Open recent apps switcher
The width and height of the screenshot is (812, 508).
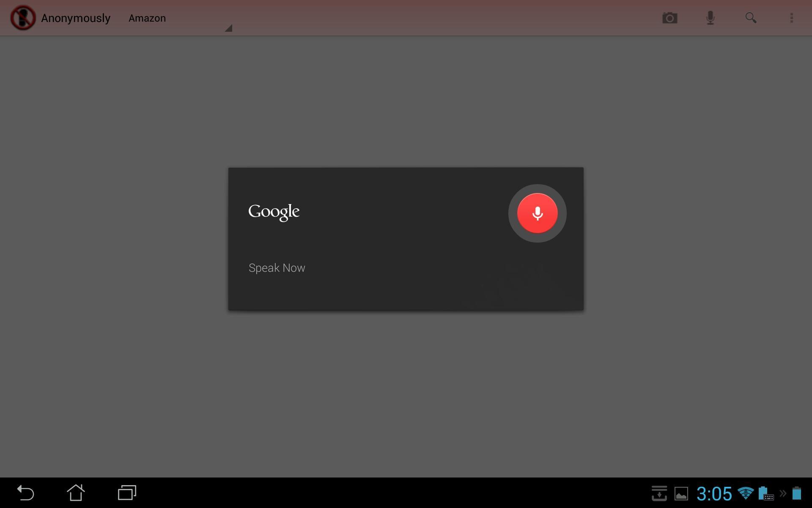click(127, 493)
